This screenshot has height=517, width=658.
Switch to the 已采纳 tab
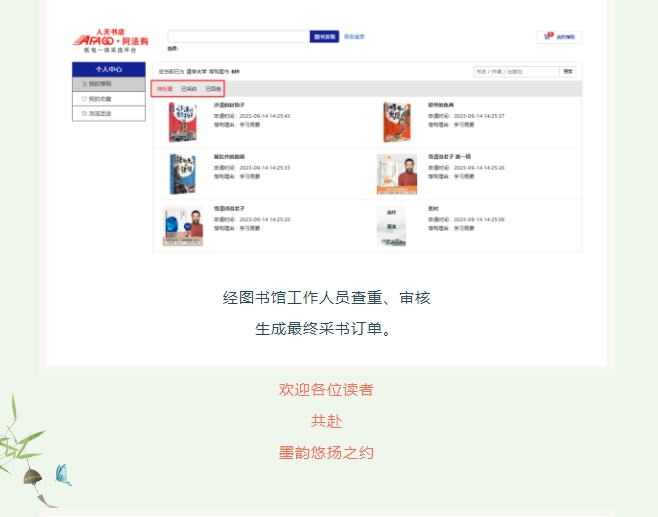coord(189,89)
